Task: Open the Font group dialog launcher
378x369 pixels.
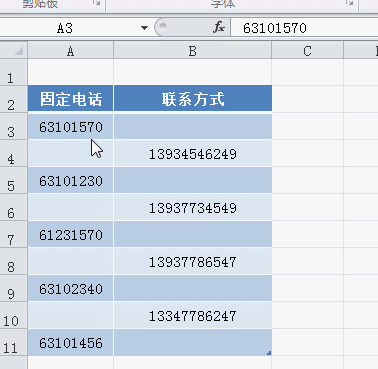Action: pos(349,3)
